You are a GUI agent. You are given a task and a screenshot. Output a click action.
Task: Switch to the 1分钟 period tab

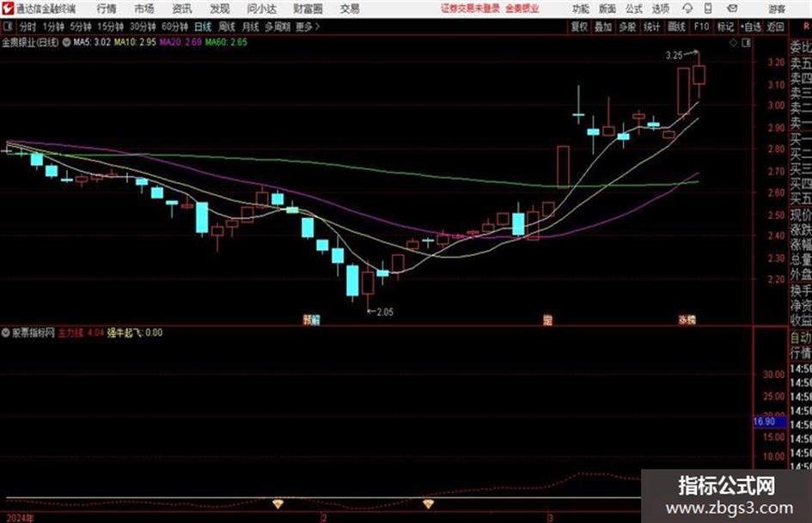coord(53,27)
